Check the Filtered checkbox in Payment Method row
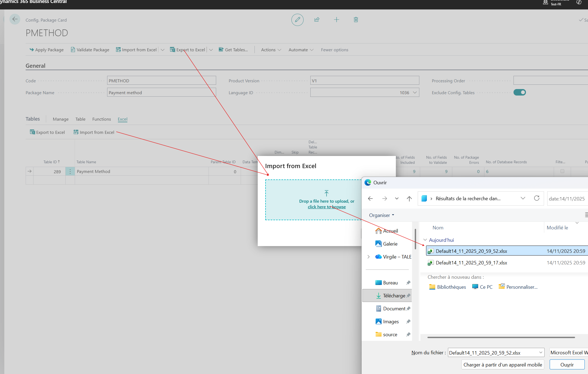588x374 pixels. [x=562, y=171]
